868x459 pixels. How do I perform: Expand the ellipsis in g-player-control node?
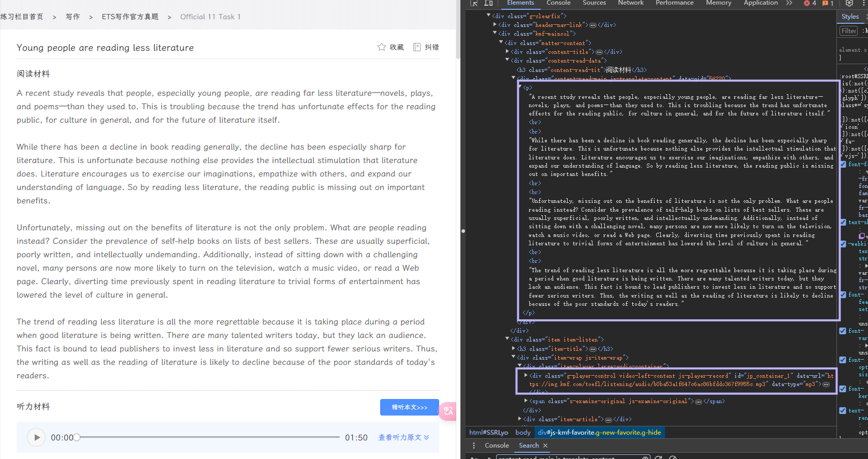pos(826,384)
